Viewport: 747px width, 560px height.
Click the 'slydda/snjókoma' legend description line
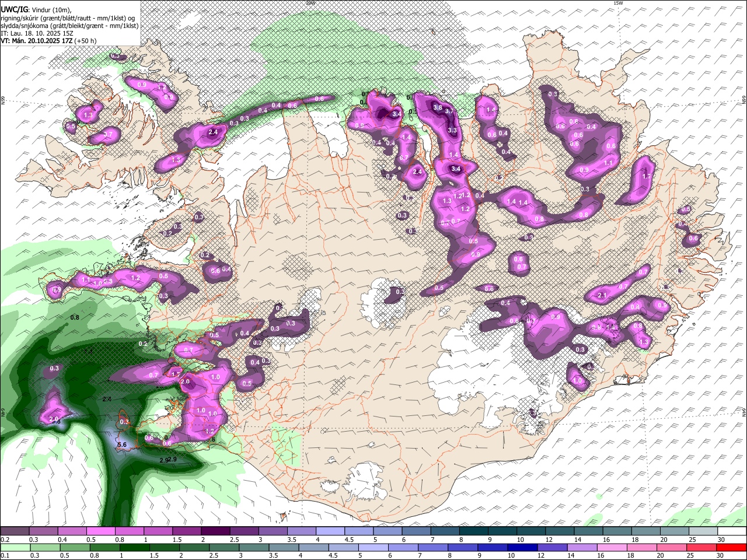pyautogui.click(x=69, y=26)
